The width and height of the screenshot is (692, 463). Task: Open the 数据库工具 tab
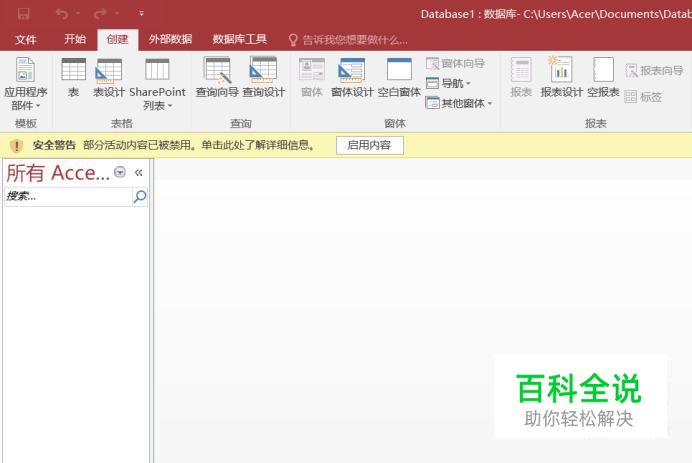point(240,39)
